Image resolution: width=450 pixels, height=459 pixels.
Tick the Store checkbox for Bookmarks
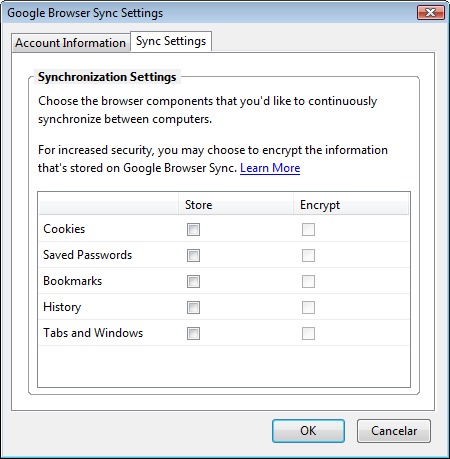(193, 281)
